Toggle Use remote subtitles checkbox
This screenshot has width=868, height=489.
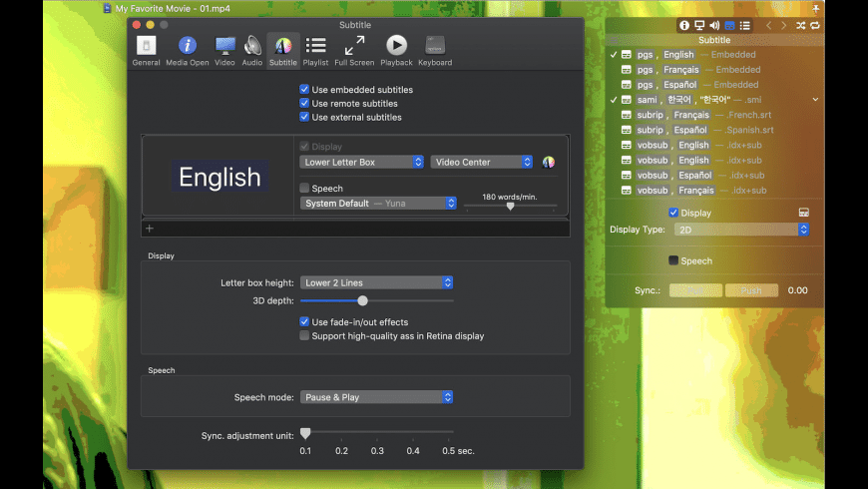pos(304,103)
